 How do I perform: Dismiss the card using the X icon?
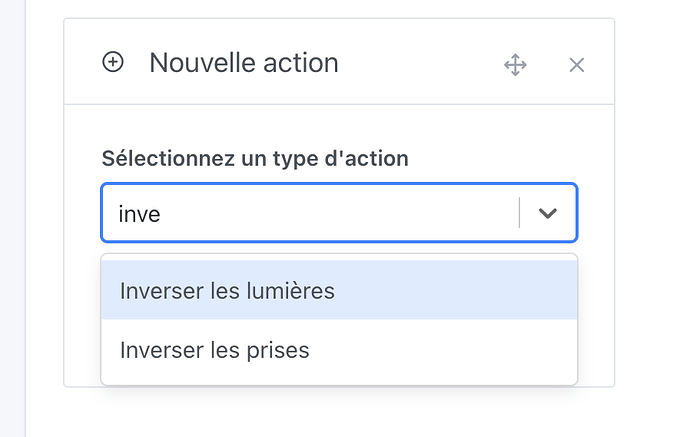point(576,65)
